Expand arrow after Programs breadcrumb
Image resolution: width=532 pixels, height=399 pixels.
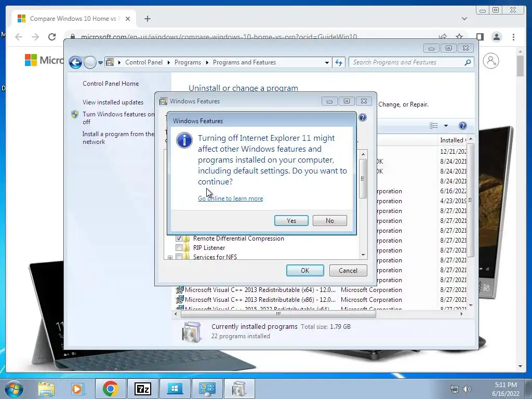pos(207,62)
